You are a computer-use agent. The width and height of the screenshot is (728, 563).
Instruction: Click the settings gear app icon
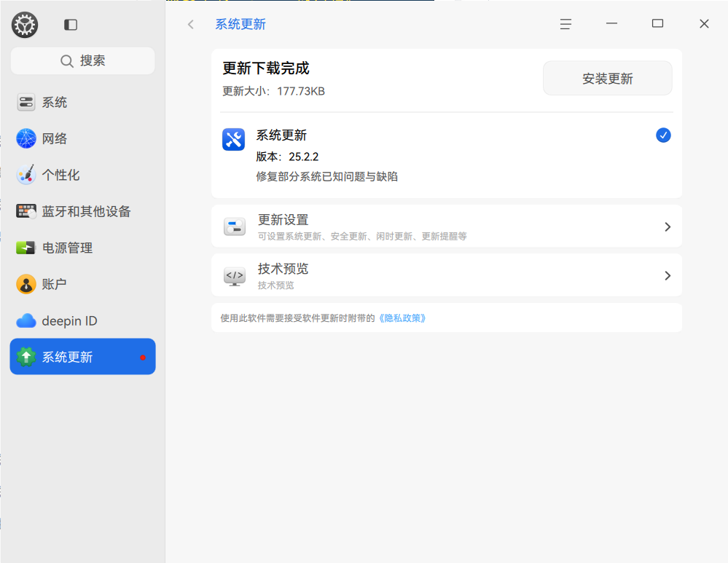(x=25, y=25)
